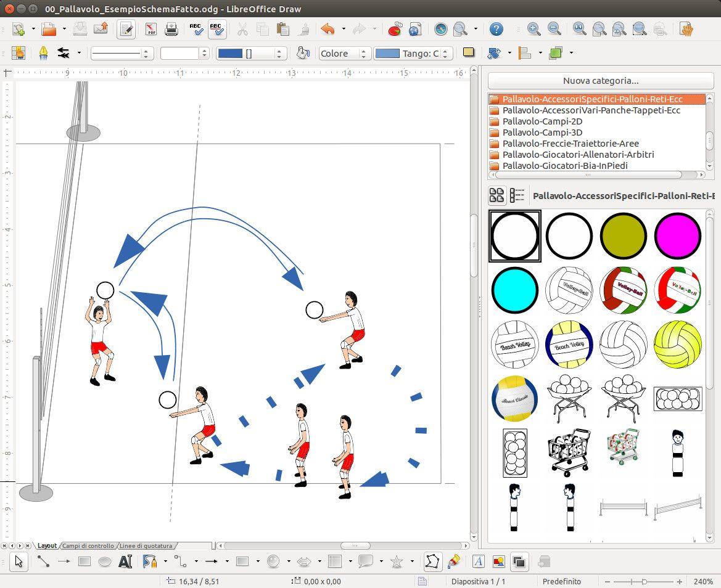Switch to the 'Campi di controllo' layer tab
This screenshot has height=588, width=721.
(88, 546)
